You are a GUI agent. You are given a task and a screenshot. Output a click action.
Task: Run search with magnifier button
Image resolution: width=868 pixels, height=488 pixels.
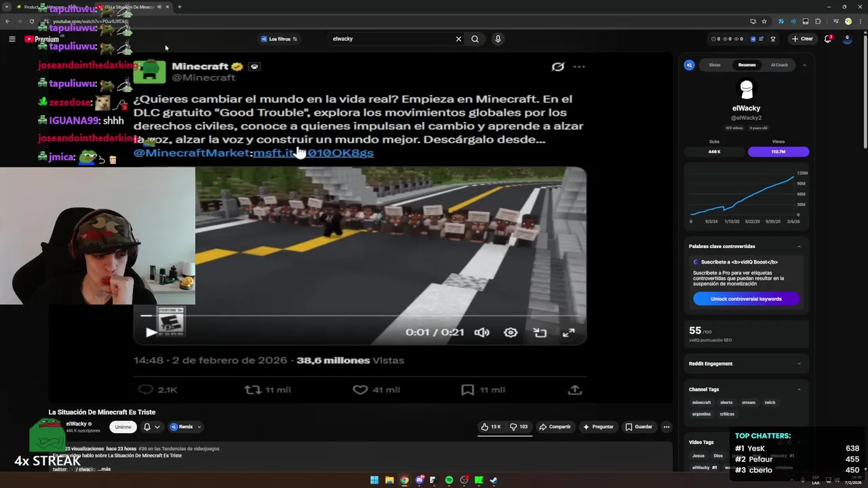click(475, 39)
